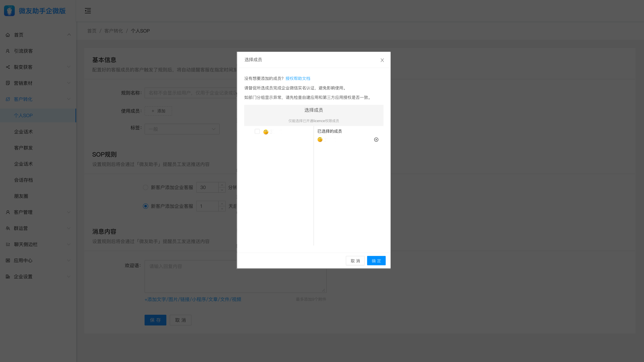Click the 裂变获客 share icon
644x362 pixels.
8,67
